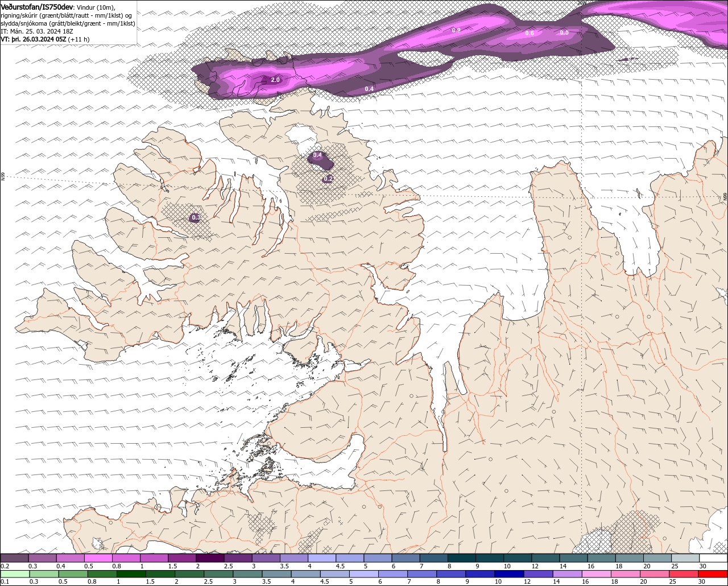
Task: Click the N66 latitude label on the right edge
Action: tap(725, 196)
